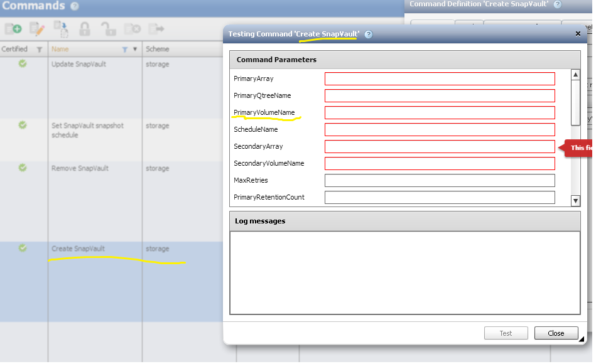Open Name column dropdown arrow
Image resolution: width=596 pixels, height=364 pixels.
point(134,50)
